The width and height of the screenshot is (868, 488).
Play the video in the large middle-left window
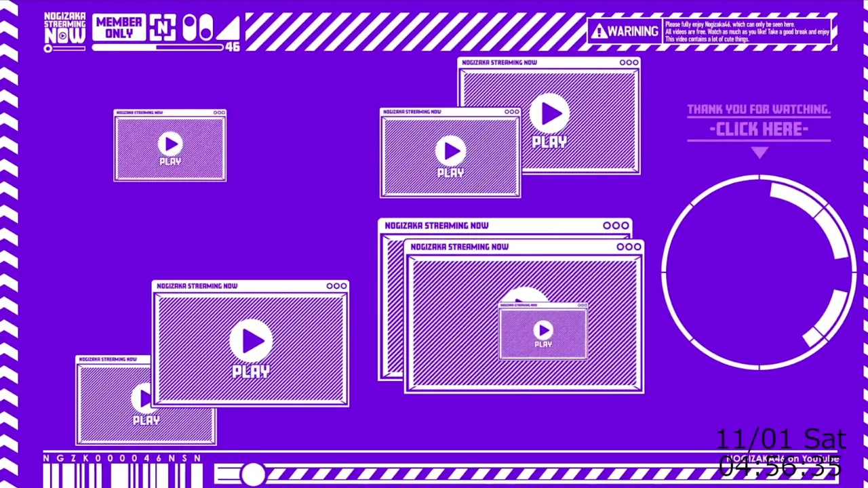click(x=251, y=340)
